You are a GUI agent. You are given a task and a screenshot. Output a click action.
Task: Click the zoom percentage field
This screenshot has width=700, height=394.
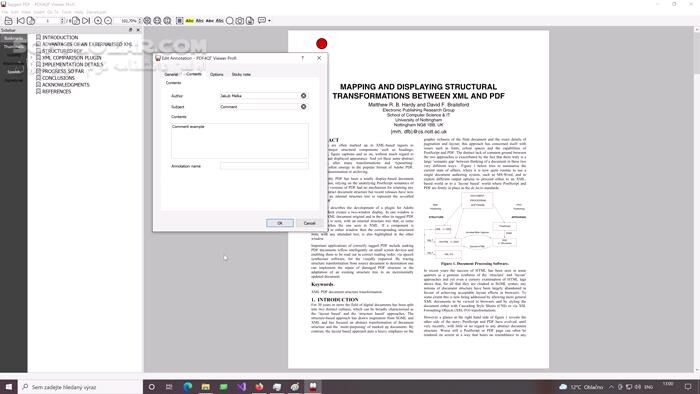click(126, 21)
